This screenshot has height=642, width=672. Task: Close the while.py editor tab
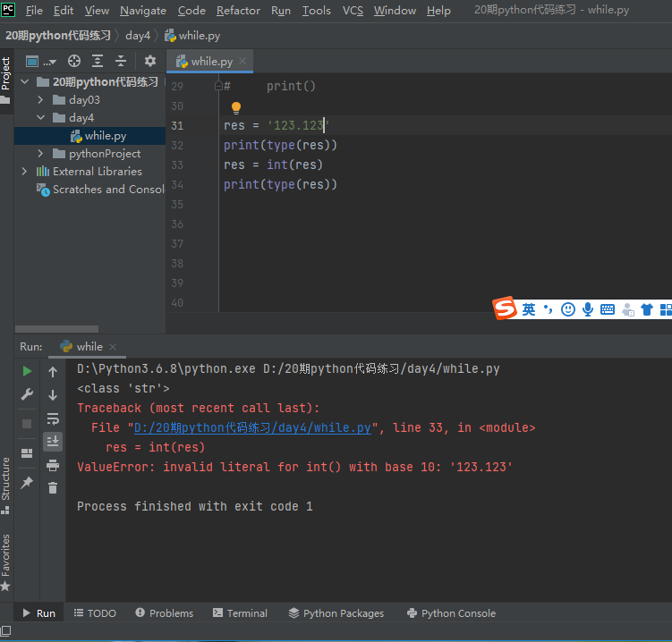pos(244,62)
